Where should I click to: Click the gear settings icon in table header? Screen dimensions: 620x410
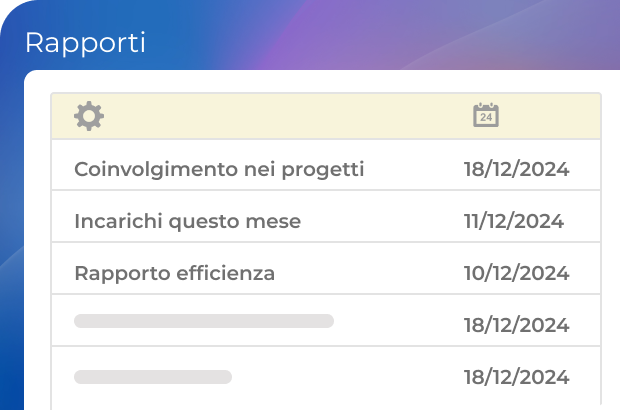coord(89,116)
